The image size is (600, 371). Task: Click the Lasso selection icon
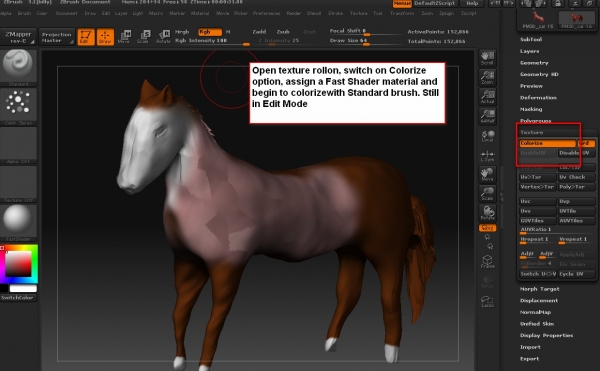pyautogui.click(x=488, y=301)
